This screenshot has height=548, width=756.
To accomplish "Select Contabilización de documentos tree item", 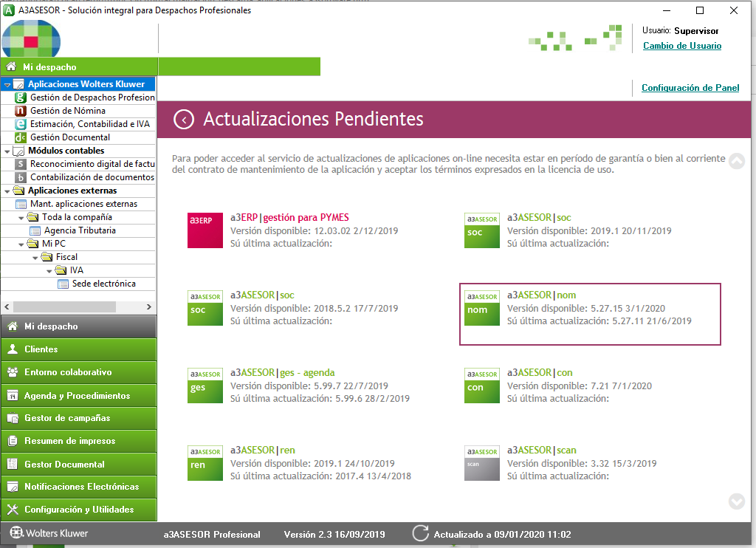I will [x=92, y=177].
